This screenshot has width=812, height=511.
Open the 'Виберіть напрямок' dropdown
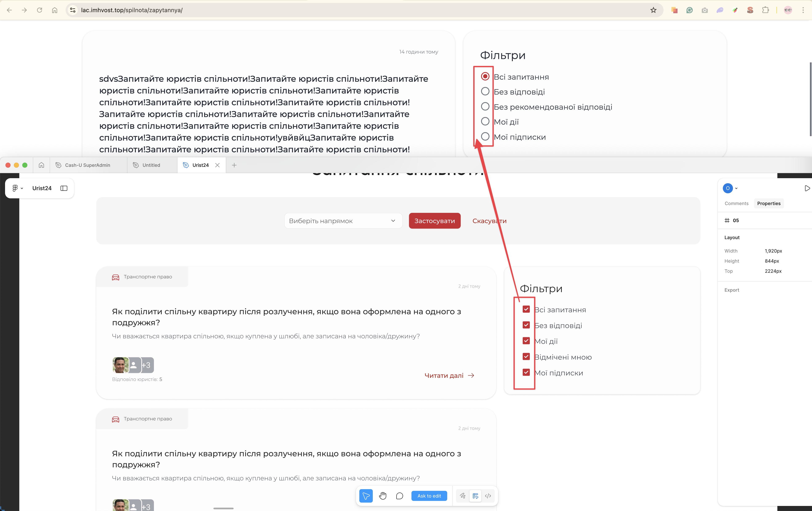[343, 221]
